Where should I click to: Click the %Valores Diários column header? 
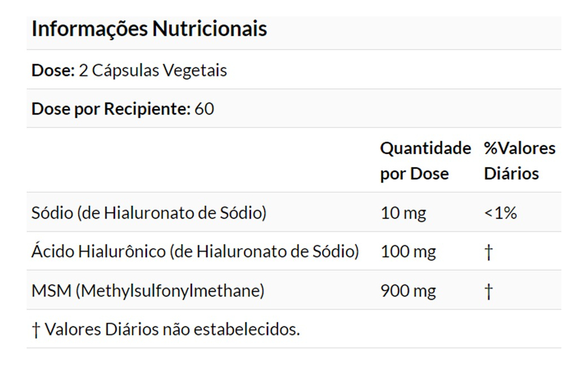click(x=519, y=160)
